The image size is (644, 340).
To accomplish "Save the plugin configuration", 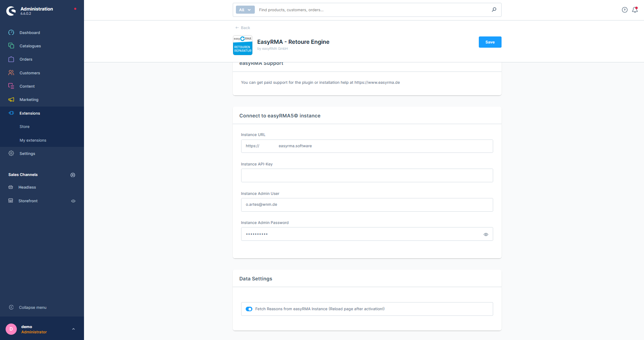I will [490, 42].
